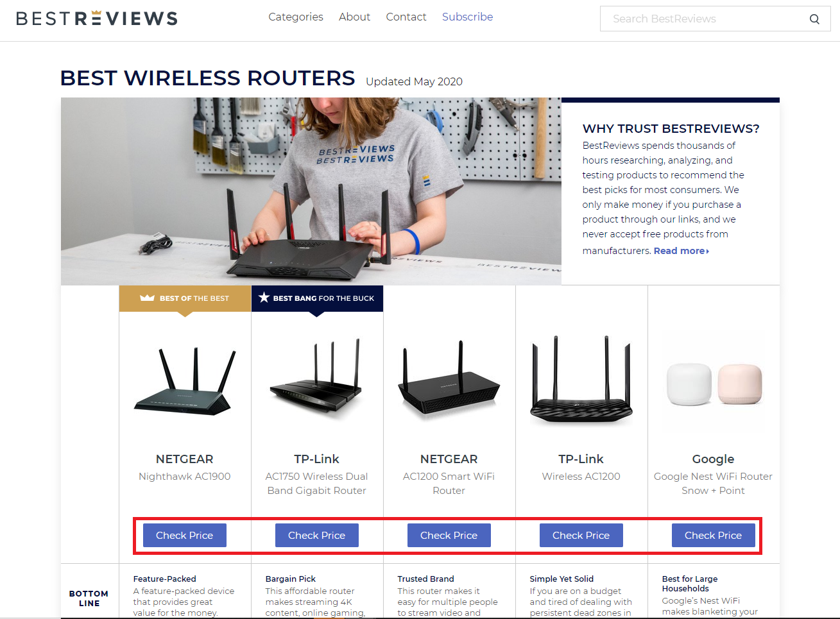
Task: Click the crown Best of the Best badge
Action: [185, 298]
